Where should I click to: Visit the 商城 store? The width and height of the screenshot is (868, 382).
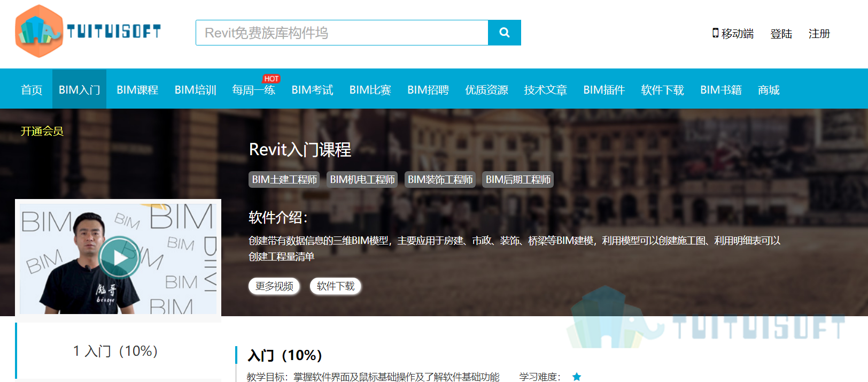pyautogui.click(x=769, y=90)
